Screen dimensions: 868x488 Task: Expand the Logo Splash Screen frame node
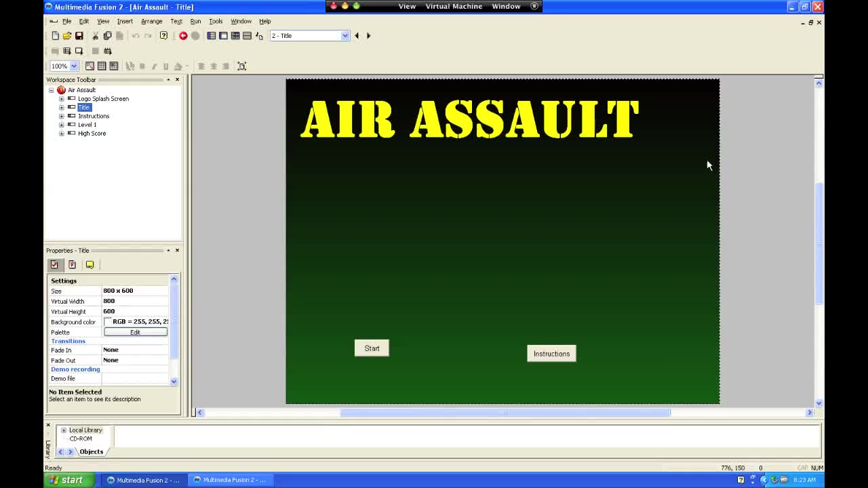[x=62, y=99]
